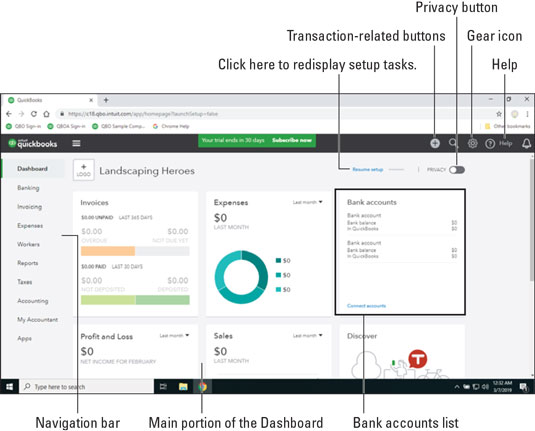Open My Accountant in the navigation bar
The width and height of the screenshot is (535, 431).
point(38,319)
